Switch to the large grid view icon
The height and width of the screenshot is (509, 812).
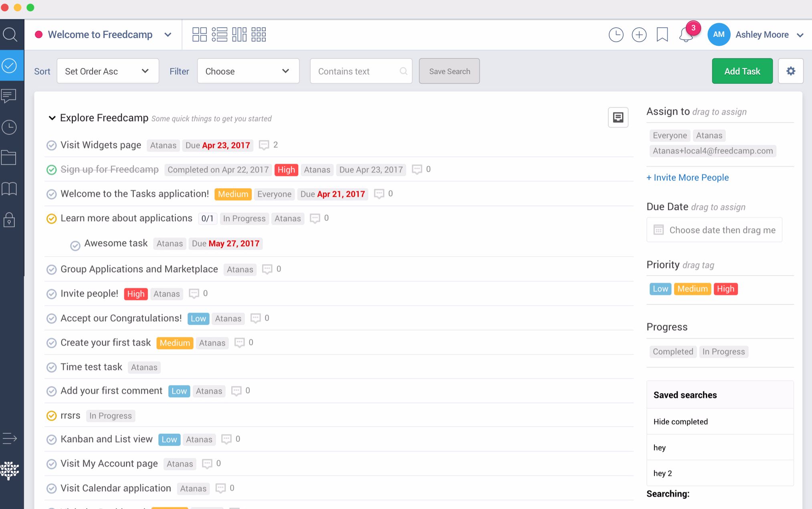pyautogui.click(x=200, y=34)
